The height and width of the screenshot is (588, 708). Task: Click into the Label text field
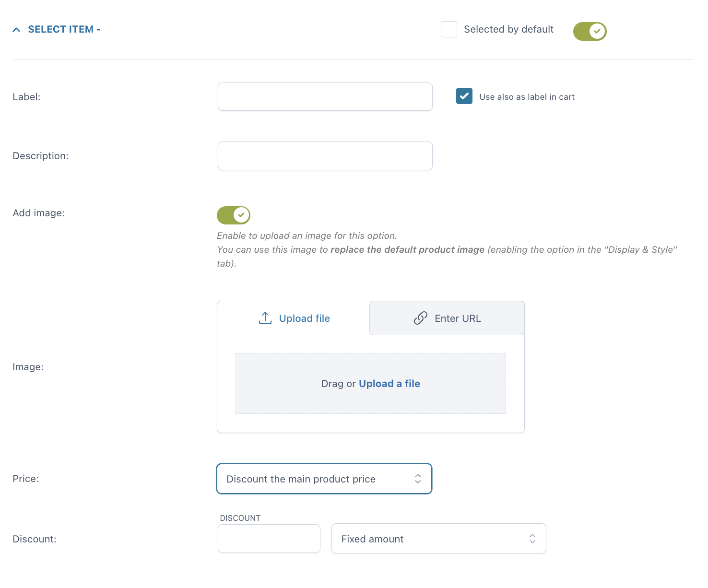pos(325,97)
